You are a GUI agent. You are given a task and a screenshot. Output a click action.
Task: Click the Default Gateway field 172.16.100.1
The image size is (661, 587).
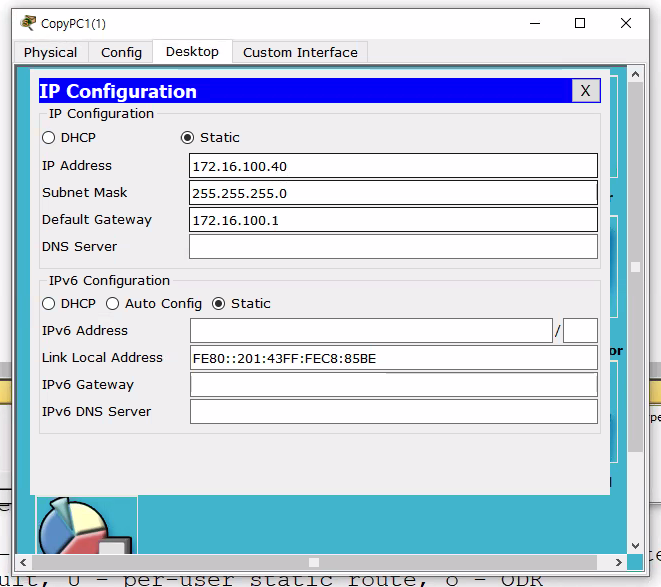[393, 220]
